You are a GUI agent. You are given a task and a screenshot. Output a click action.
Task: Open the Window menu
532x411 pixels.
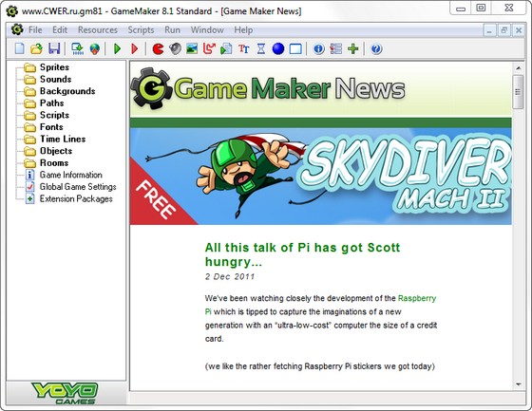pyautogui.click(x=207, y=29)
